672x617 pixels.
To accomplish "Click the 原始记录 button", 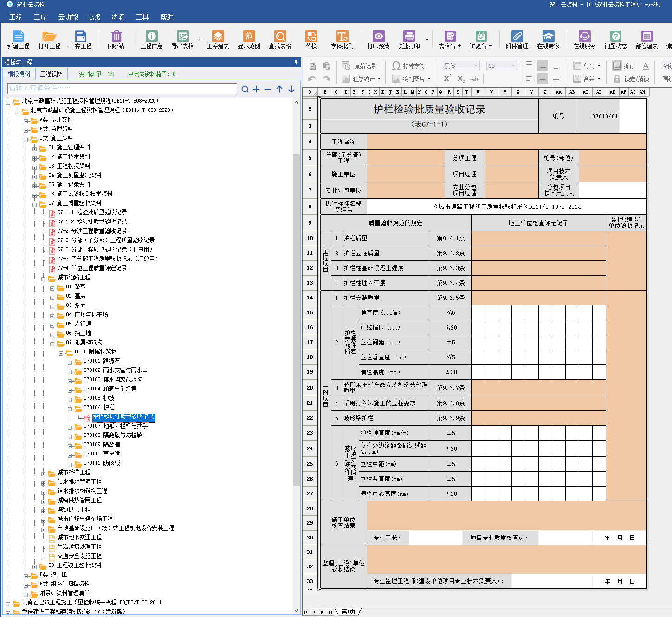I will (360, 66).
